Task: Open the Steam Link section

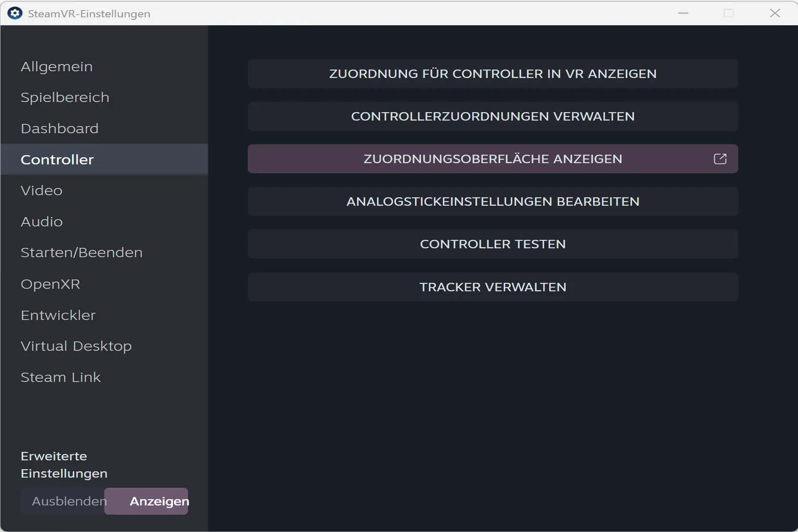Action: [104, 377]
